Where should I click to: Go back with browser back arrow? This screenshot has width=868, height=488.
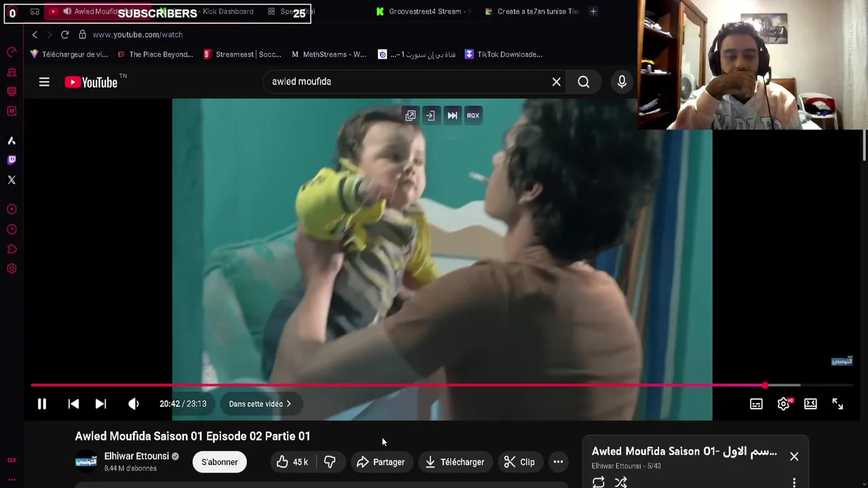coord(35,35)
